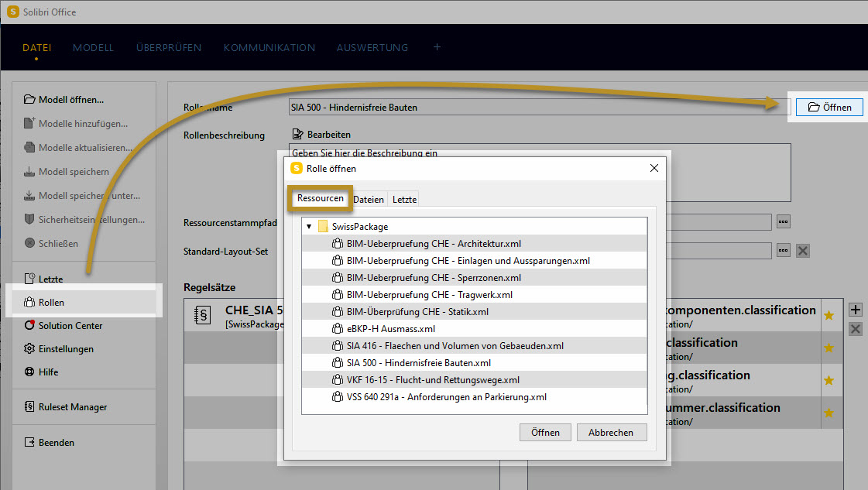868x490 pixels.
Task: Click Bearbeiten for role description
Action: [x=321, y=134]
